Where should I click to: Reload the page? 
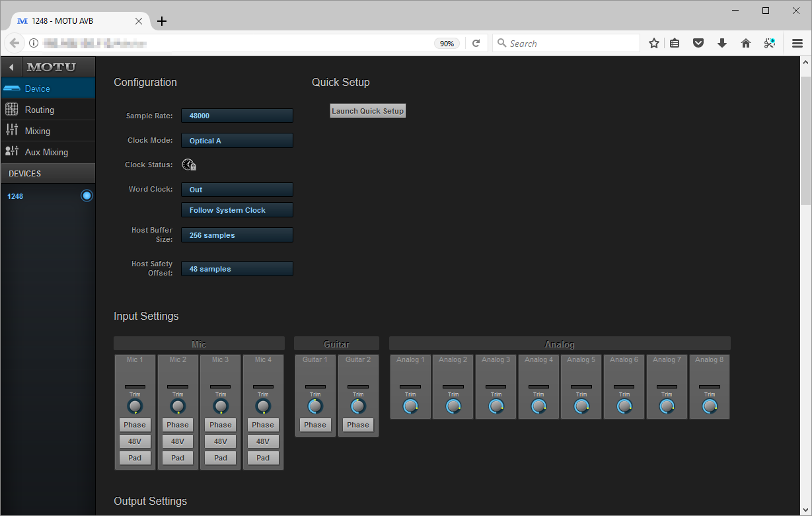476,44
